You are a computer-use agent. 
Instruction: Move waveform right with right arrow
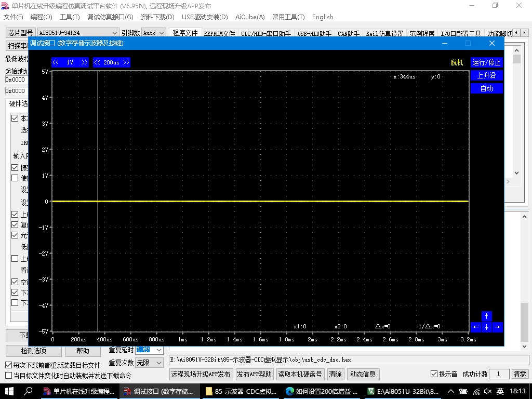(497, 327)
